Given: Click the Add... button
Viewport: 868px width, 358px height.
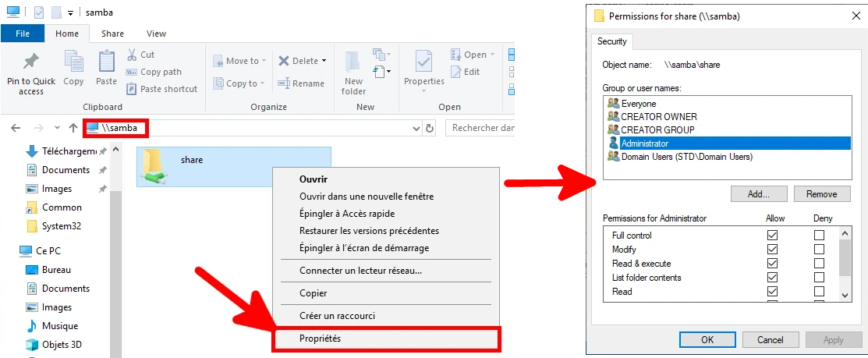Looking at the screenshot, I should 759,194.
